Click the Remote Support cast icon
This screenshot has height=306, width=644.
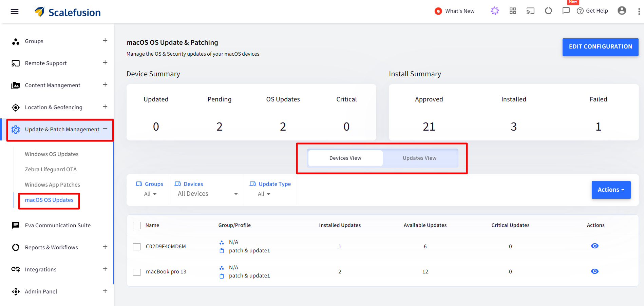[x=16, y=63]
